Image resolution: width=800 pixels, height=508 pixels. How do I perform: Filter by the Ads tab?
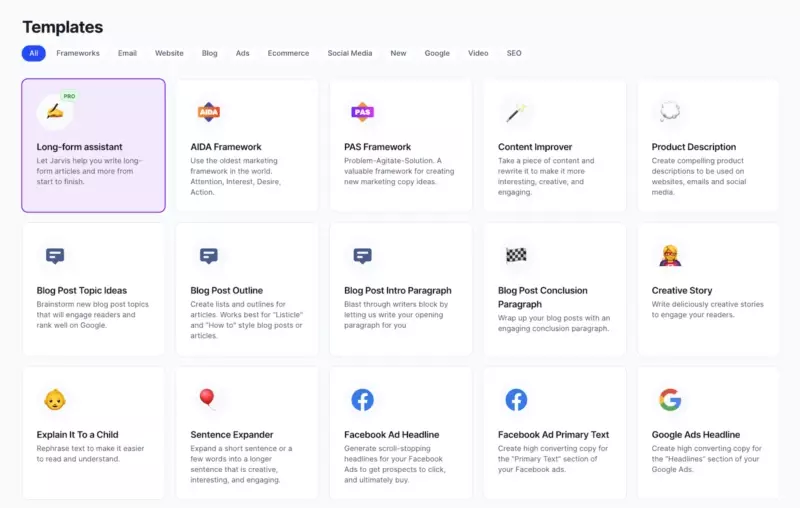click(x=242, y=53)
